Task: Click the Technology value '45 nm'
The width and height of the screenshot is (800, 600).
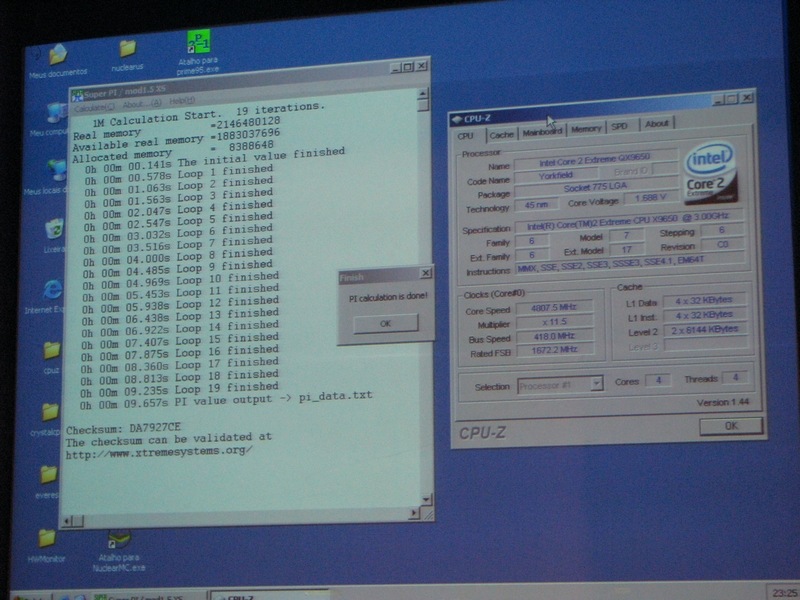Action: 536,205
